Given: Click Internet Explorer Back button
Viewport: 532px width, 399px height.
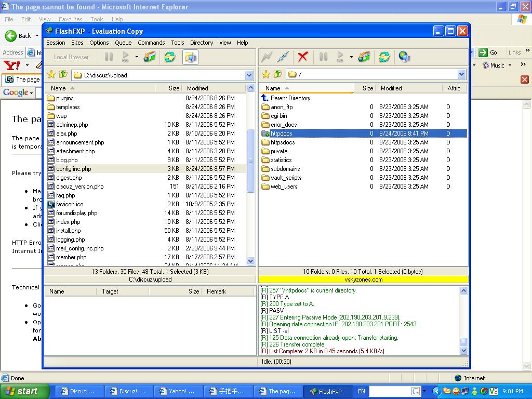Looking at the screenshot, I should tap(18, 36).
